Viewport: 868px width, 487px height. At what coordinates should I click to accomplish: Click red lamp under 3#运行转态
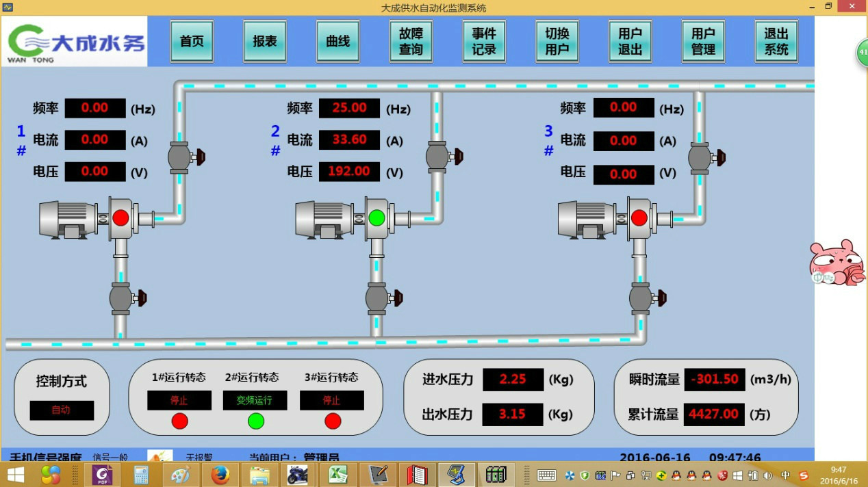(x=332, y=421)
